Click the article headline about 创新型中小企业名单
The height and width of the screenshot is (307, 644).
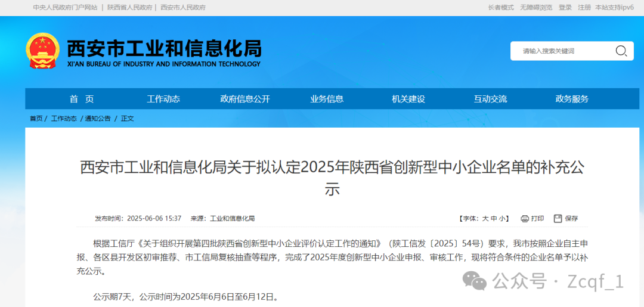tap(332, 179)
